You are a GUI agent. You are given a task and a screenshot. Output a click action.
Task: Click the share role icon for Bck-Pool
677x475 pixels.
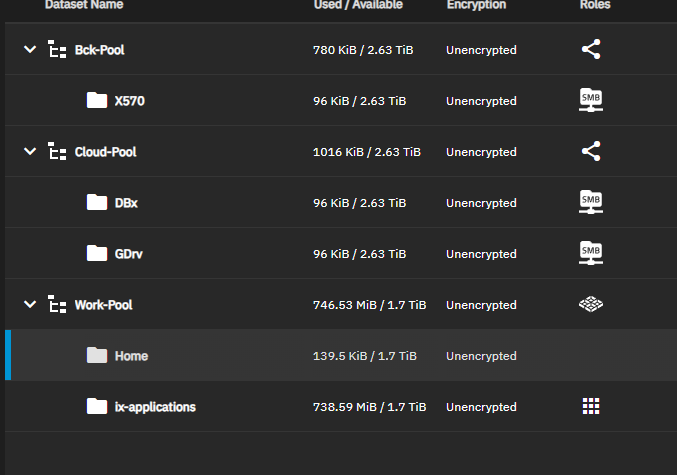pos(591,49)
